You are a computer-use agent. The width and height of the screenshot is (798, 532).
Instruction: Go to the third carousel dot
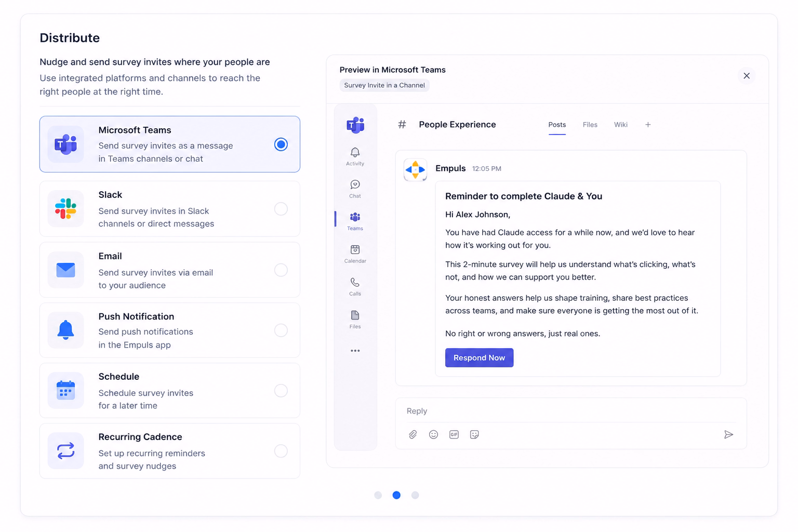pos(415,495)
